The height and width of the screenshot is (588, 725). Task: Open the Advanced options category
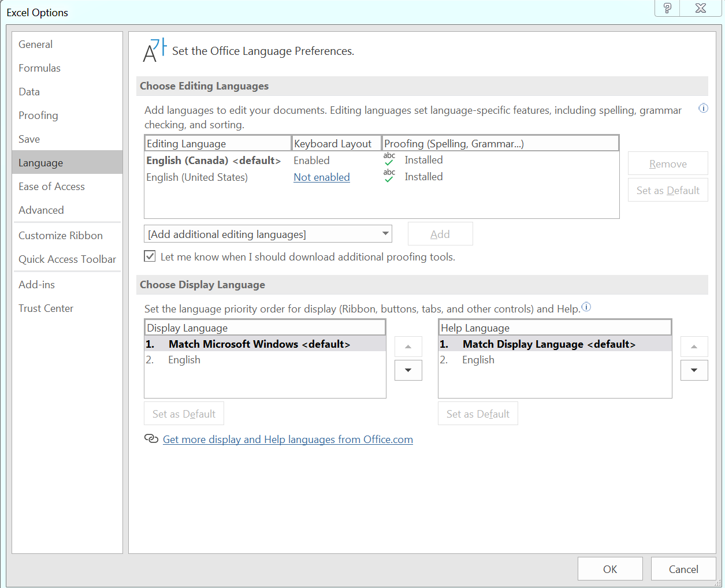(x=67, y=210)
